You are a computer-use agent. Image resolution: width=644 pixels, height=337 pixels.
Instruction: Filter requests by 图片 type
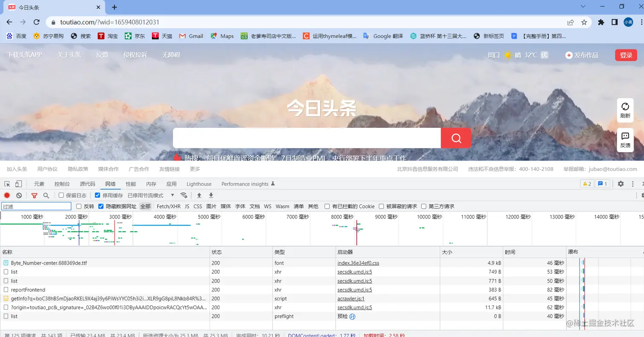211,206
